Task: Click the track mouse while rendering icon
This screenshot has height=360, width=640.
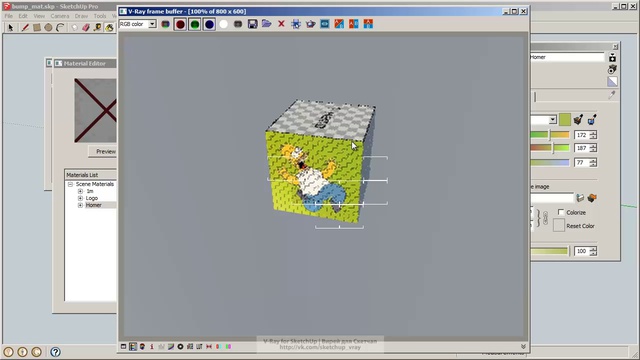Action: [x=296, y=24]
